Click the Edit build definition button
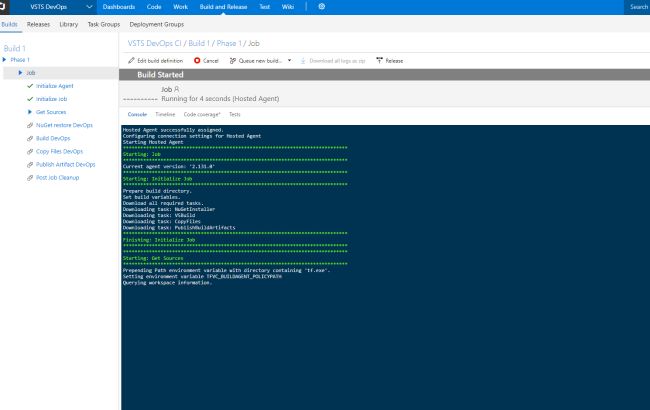 [x=155, y=61]
